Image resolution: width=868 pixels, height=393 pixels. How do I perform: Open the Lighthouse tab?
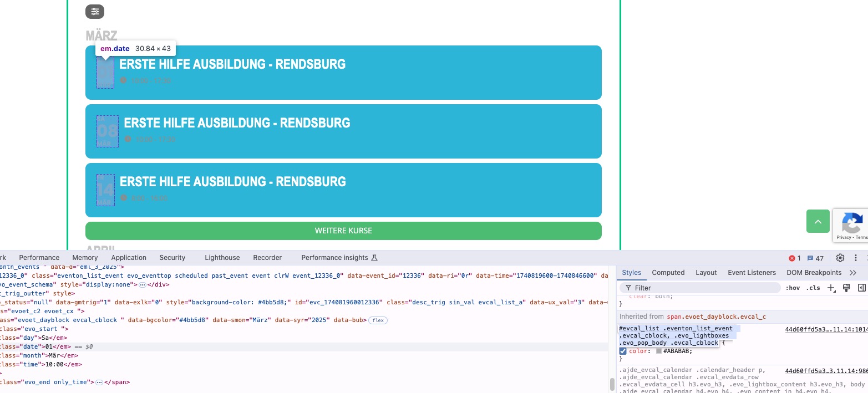point(222,258)
